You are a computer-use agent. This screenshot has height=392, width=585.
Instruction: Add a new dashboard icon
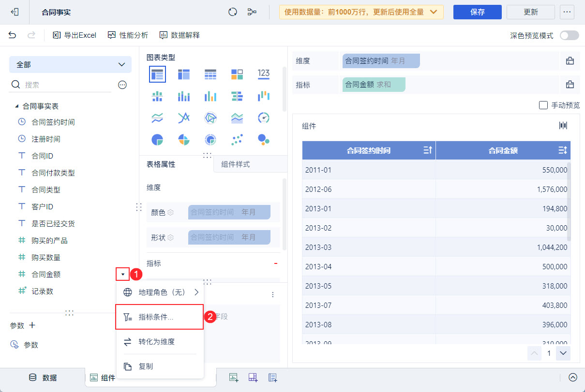point(253,377)
